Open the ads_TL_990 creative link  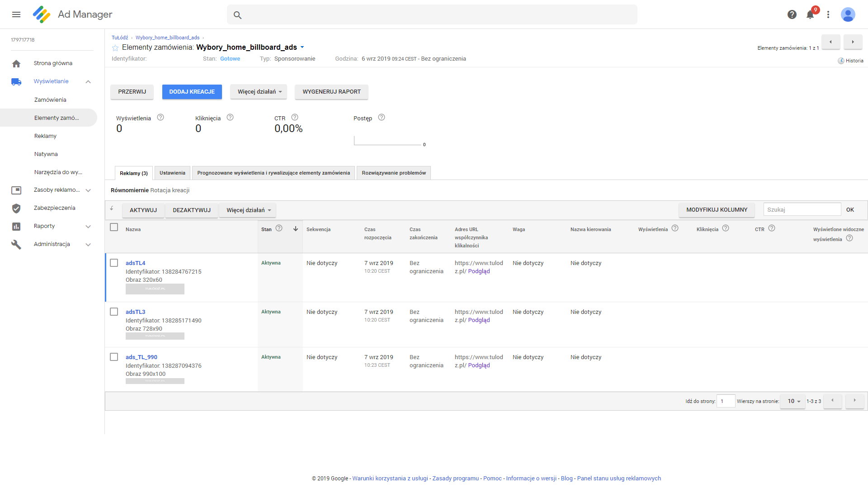tap(142, 357)
